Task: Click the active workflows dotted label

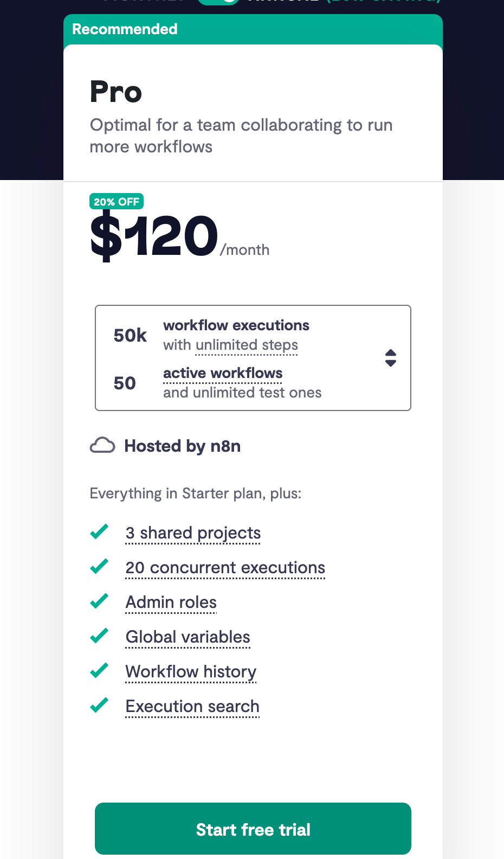Action: coord(223,373)
